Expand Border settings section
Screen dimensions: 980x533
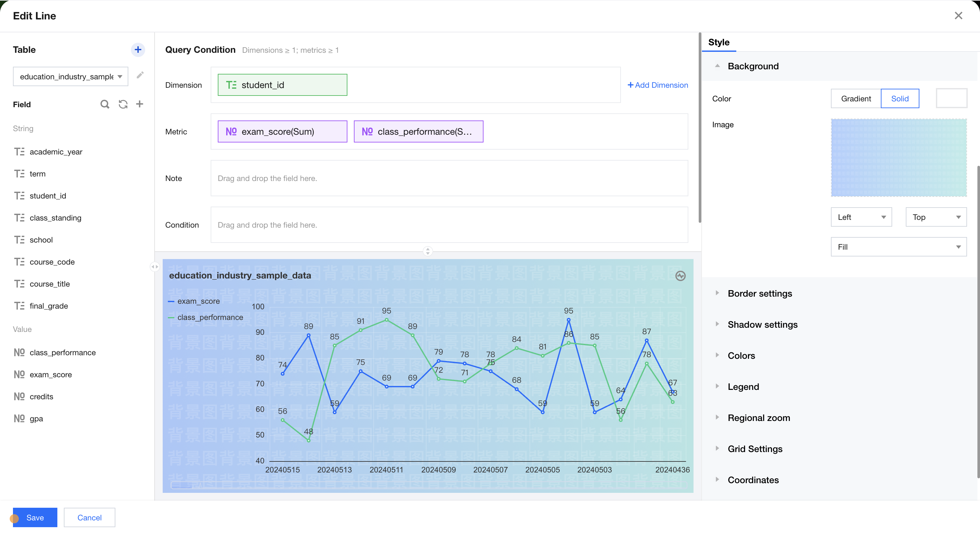[x=717, y=293]
